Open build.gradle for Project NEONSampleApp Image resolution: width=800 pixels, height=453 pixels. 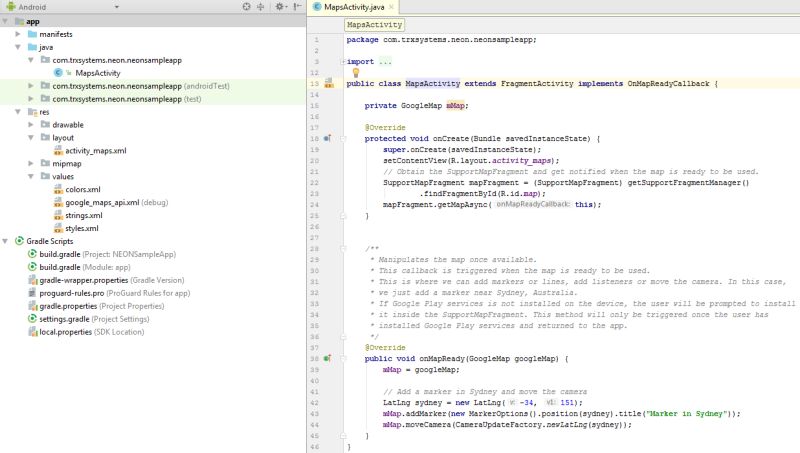point(107,254)
